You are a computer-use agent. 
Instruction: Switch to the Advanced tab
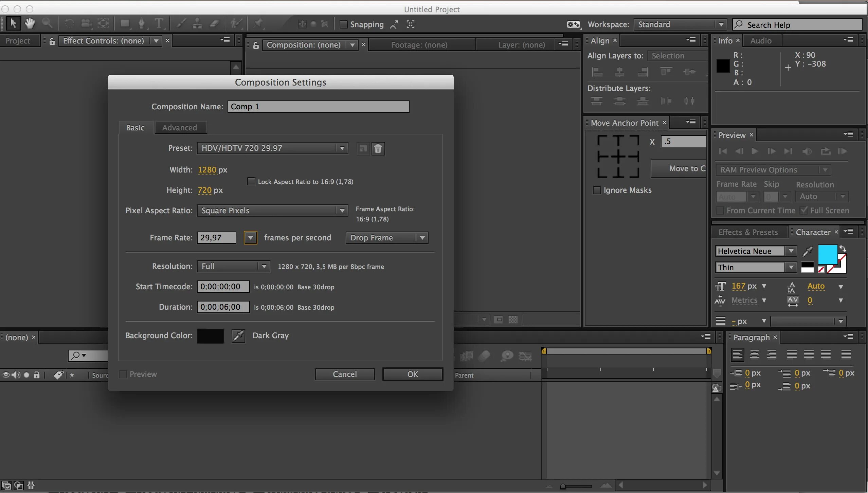[180, 128]
